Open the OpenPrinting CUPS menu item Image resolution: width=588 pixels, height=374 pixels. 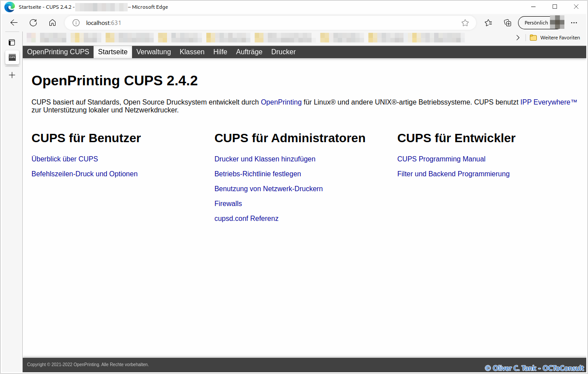(x=58, y=52)
